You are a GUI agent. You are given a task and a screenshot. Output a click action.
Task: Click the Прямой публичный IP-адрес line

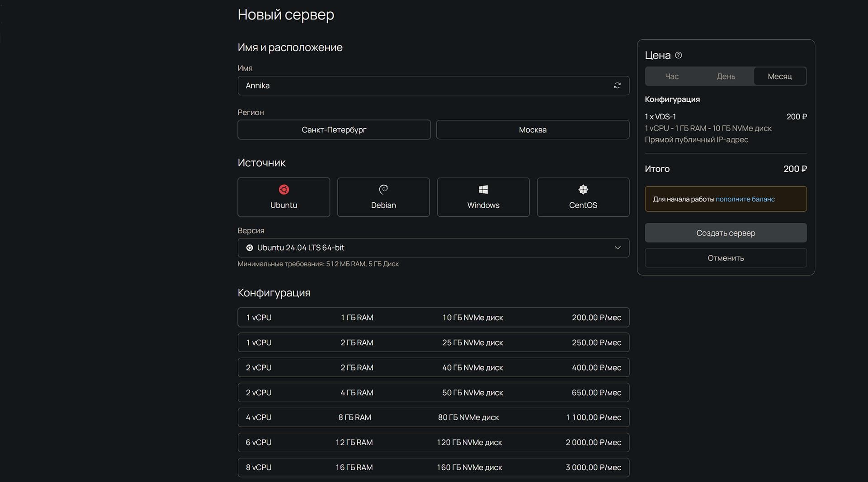[x=697, y=140]
